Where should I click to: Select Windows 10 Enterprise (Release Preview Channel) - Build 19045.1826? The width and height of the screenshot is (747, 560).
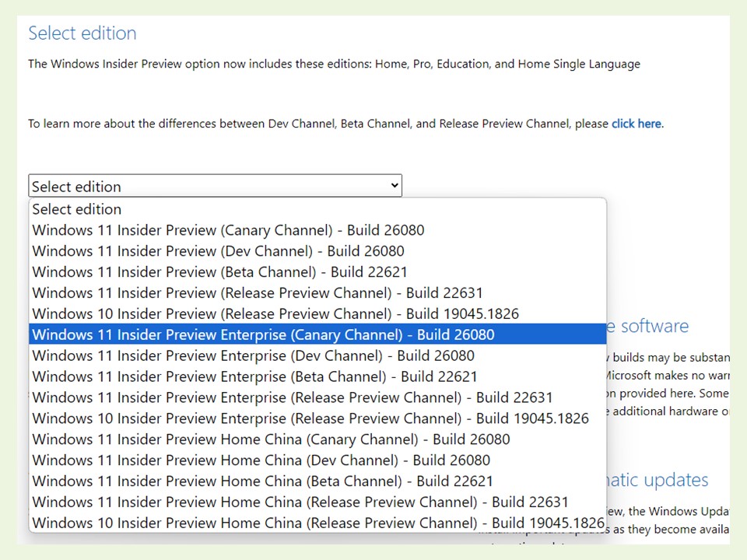pos(317,418)
